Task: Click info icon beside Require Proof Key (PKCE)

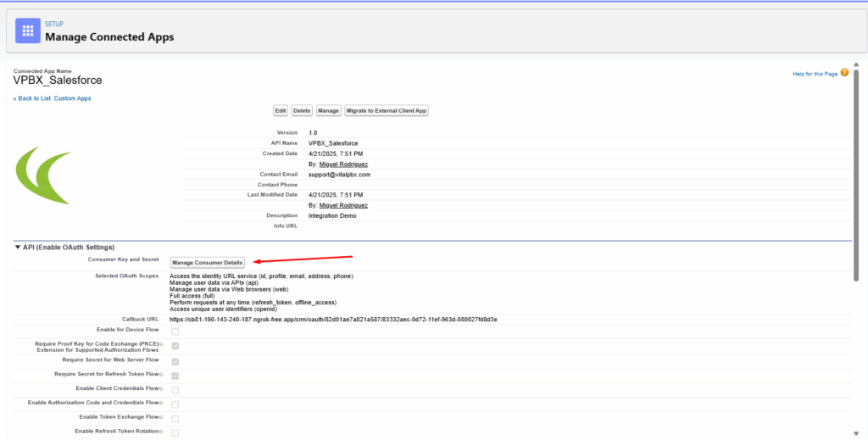Action: 161,344
